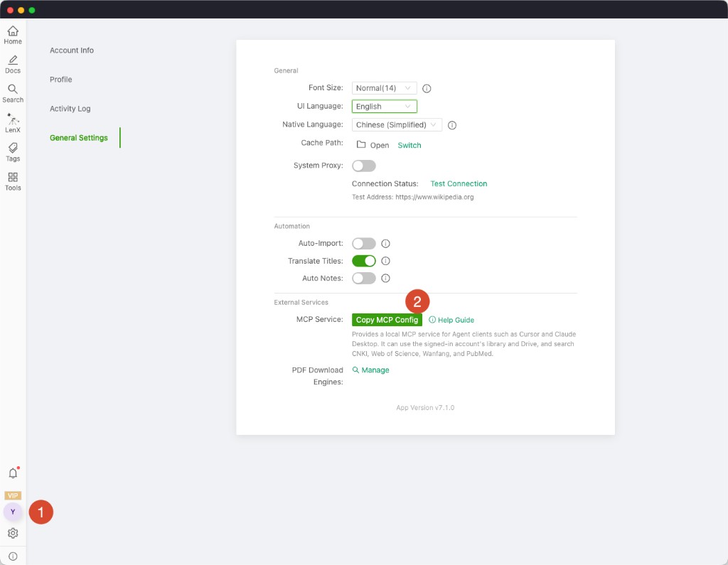The width and height of the screenshot is (728, 565).
Task: Open notifications bell icon
Action: 13,473
